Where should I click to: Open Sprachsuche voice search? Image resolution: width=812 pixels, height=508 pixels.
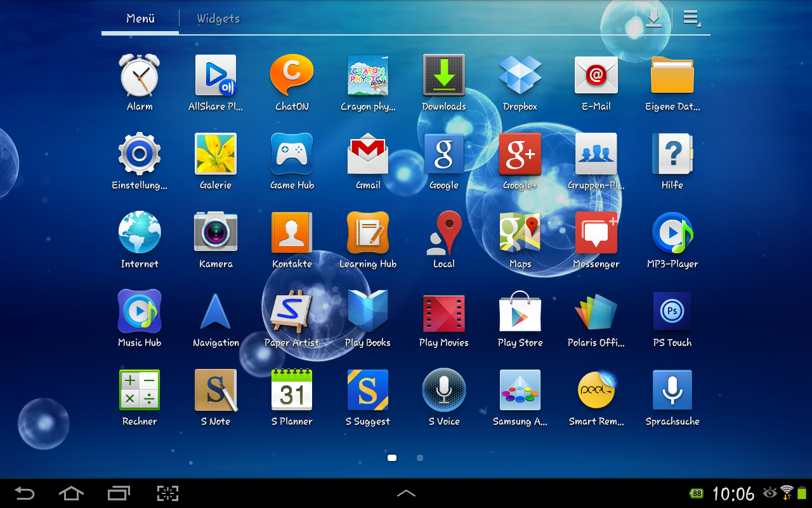[672, 391]
